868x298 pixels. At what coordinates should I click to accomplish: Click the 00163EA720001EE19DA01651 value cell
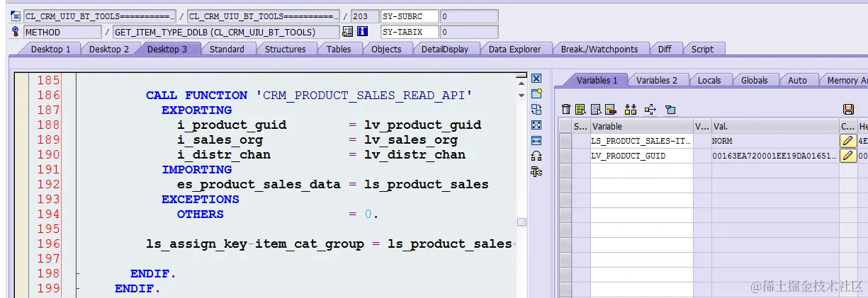[775, 156]
